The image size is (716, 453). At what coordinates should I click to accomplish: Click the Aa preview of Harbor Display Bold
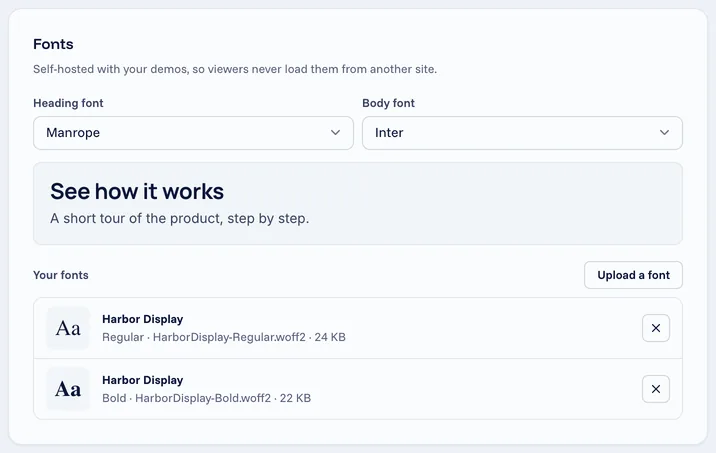[68, 389]
